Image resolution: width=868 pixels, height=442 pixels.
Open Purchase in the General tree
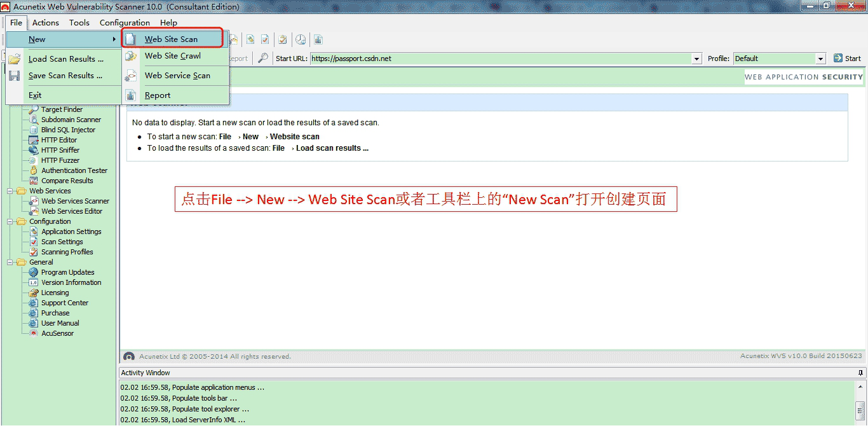point(55,313)
